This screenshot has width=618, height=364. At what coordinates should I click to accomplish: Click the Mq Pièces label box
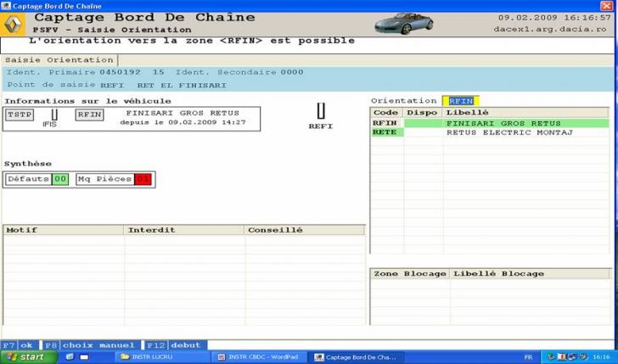click(x=105, y=179)
